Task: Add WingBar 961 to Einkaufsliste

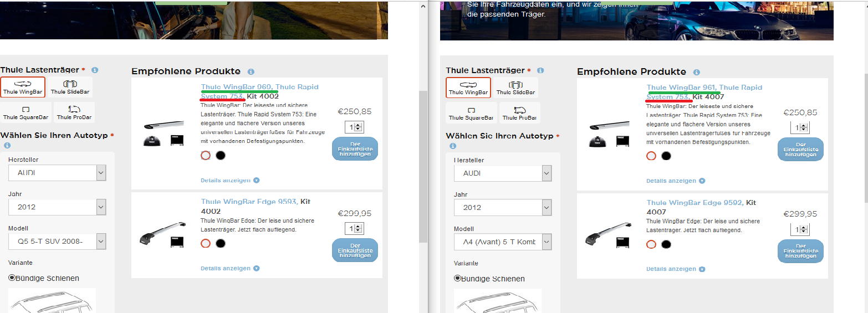Action: tap(800, 149)
